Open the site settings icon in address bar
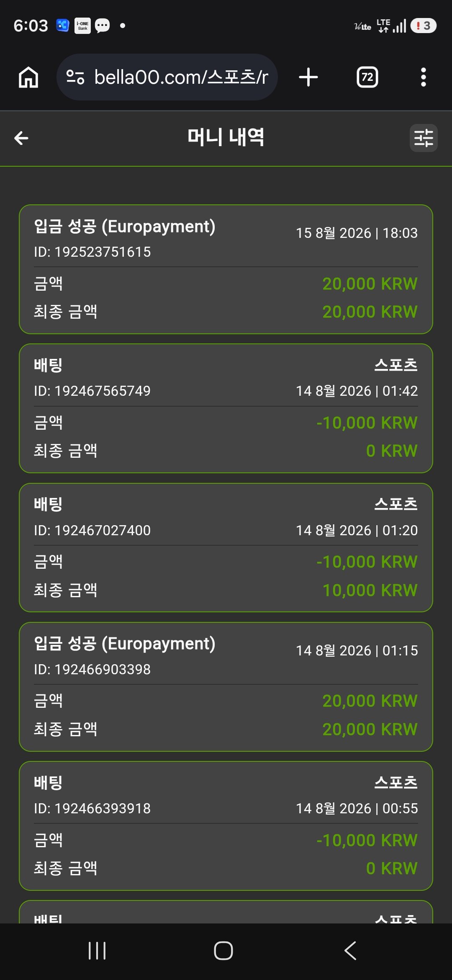Image resolution: width=452 pixels, height=980 pixels. 75,77
